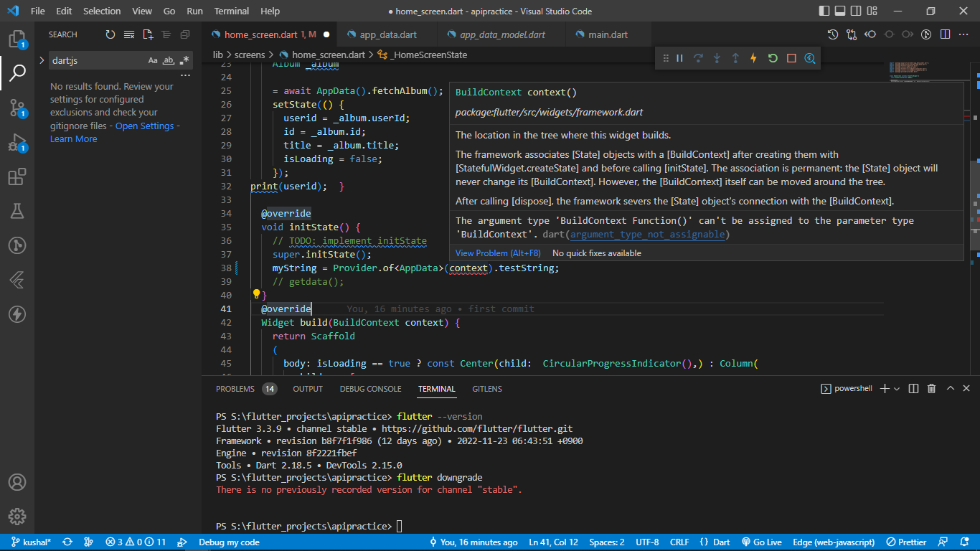This screenshot has height=551, width=980.
Task: Toggle secondary side bar layout button
Action: pyautogui.click(x=857, y=11)
